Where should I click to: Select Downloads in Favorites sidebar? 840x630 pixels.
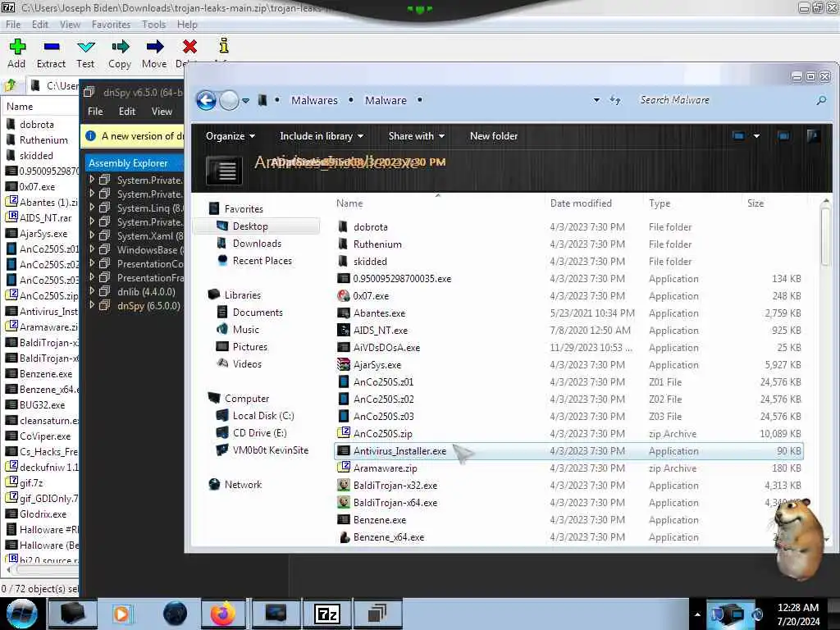(257, 244)
